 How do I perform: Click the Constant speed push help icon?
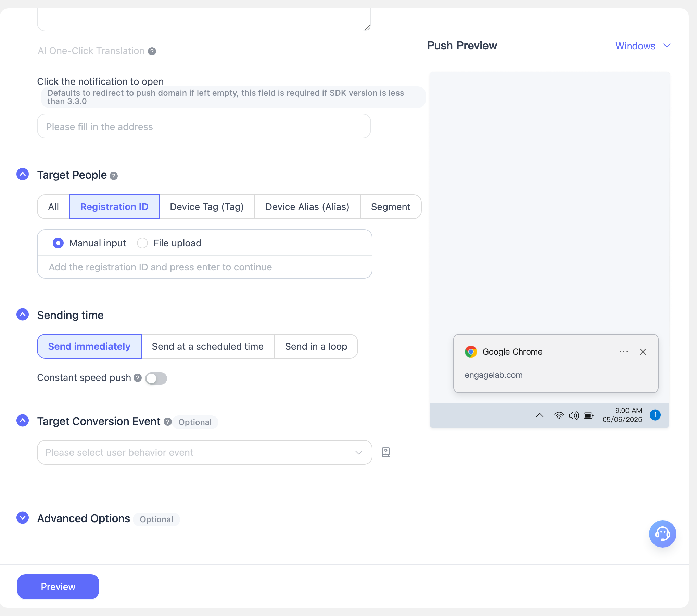pyautogui.click(x=138, y=378)
